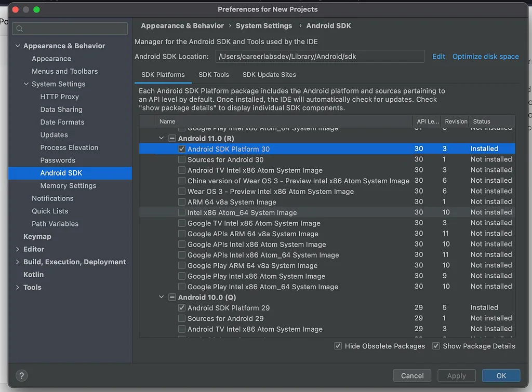This screenshot has width=532, height=392.
Task: Click Optimize disk space link
Action: [486, 57]
